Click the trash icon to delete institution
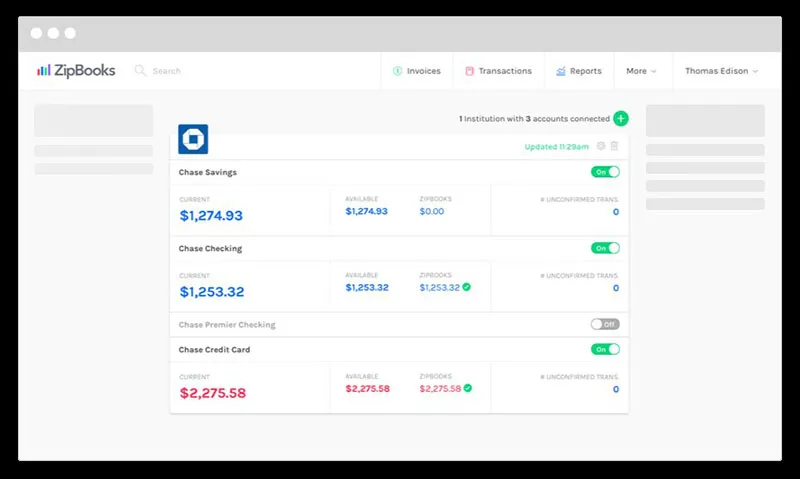The height and width of the screenshot is (479, 800). click(614, 146)
